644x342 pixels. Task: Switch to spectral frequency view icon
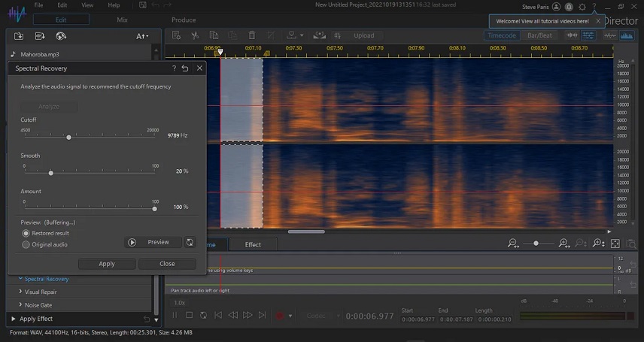pyautogui.click(x=627, y=35)
